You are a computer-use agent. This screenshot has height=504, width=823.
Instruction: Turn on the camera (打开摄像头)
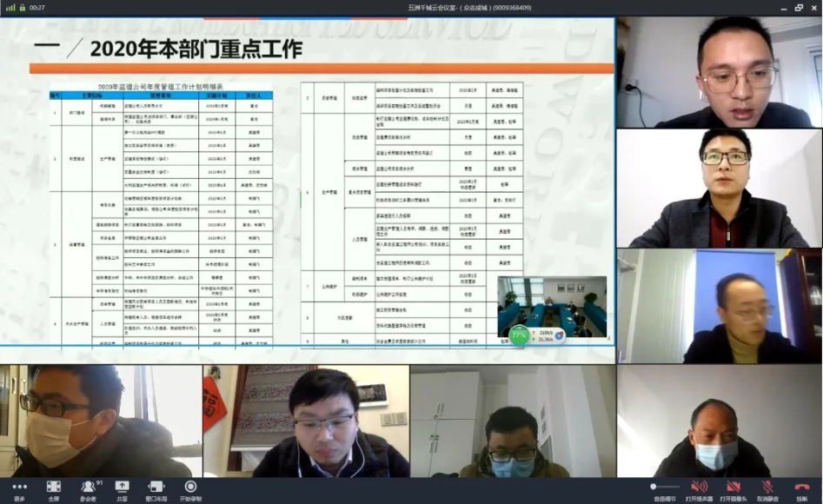tap(733, 488)
